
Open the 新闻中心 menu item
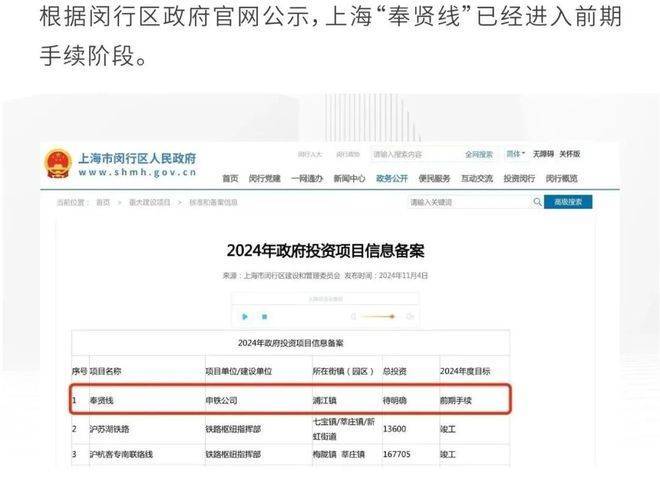[349, 178]
